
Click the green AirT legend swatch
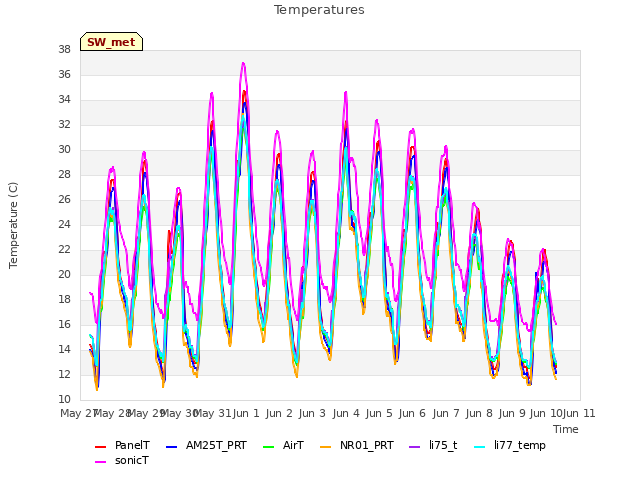point(269,447)
